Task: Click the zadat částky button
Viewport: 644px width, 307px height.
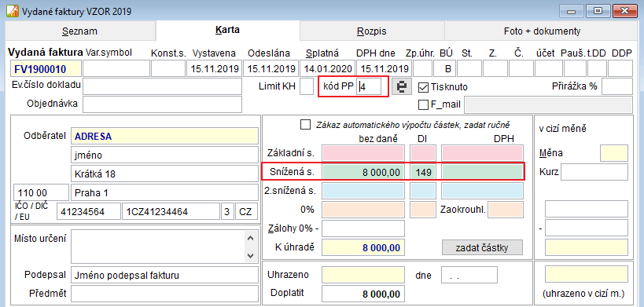Action: coord(482,247)
